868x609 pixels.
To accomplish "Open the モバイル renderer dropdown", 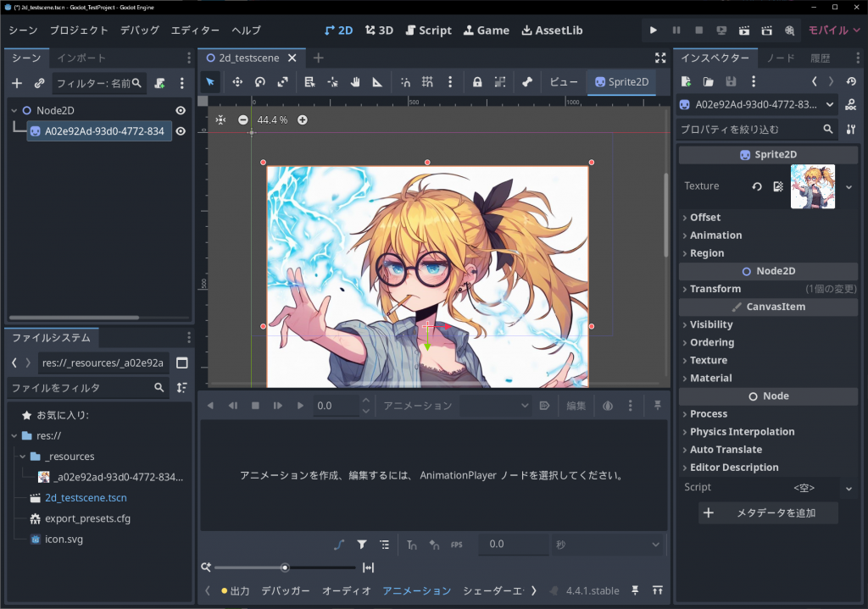I will [833, 30].
